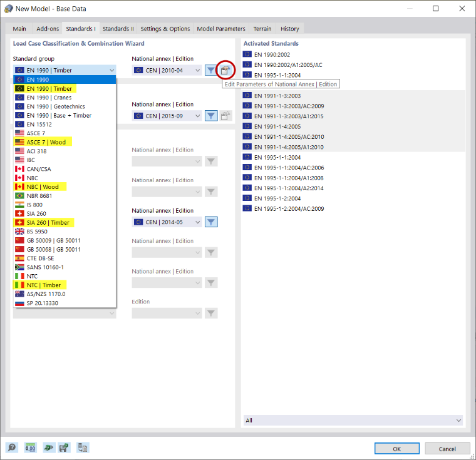Choose SIA 260 from the list
Image resolution: width=476 pixels, height=460 pixels.
tap(65, 213)
